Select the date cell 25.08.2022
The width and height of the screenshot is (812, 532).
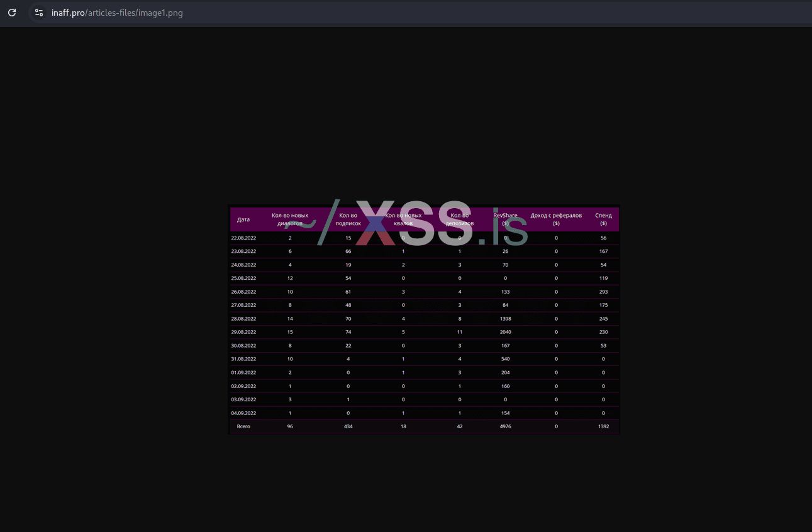243,279
